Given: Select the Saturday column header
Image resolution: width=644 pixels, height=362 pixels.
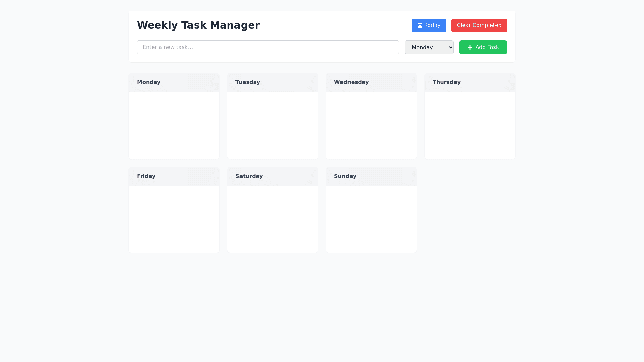Looking at the screenshot, I should coord(249,176).
